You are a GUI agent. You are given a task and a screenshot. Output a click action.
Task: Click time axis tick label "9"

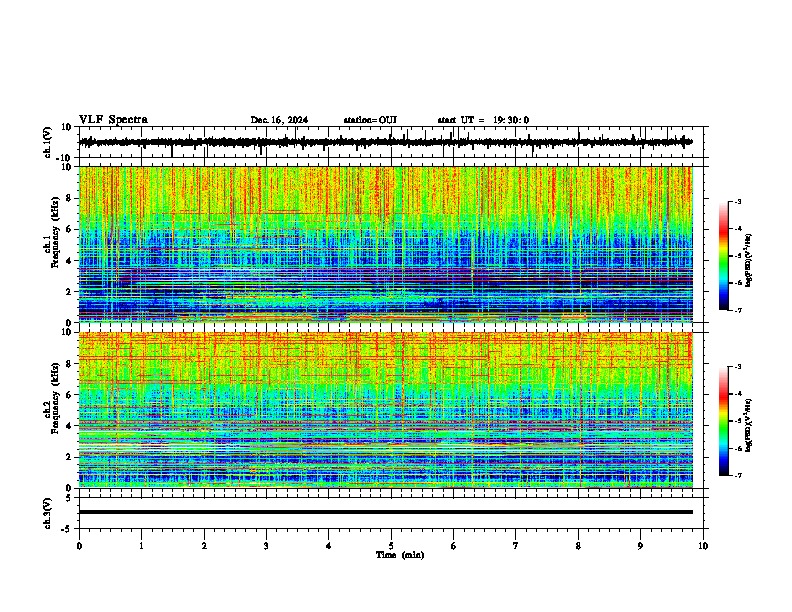pyautogui.click(x=640, y=546)
